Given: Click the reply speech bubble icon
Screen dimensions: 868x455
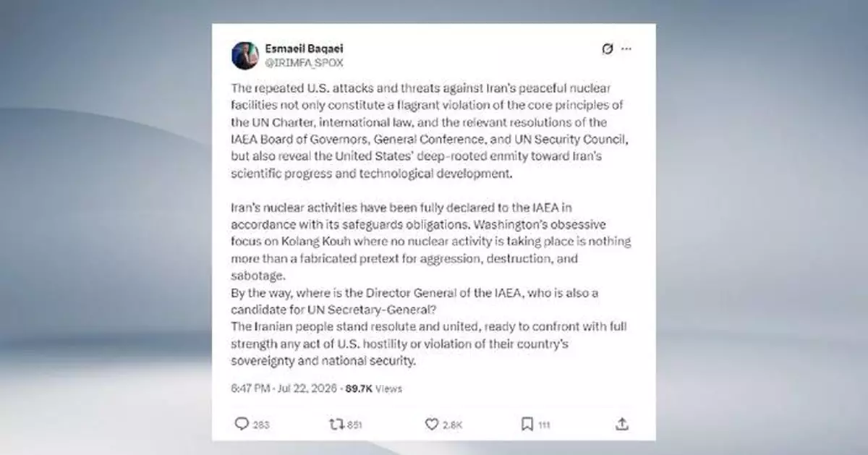Looking at the screenshot, I should click(242, 425).
